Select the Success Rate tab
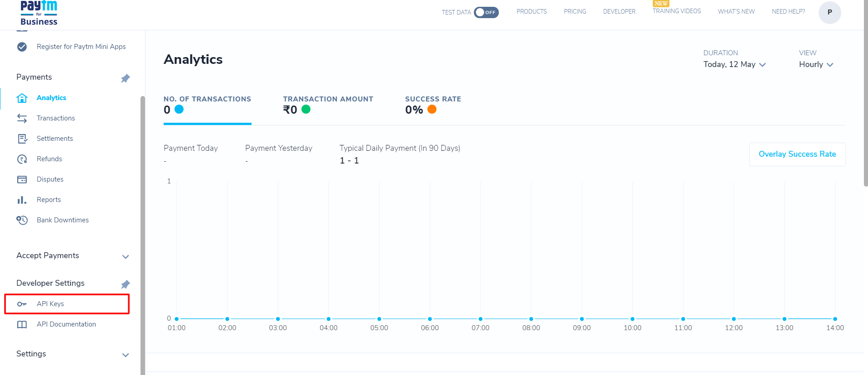 point(433,106)
